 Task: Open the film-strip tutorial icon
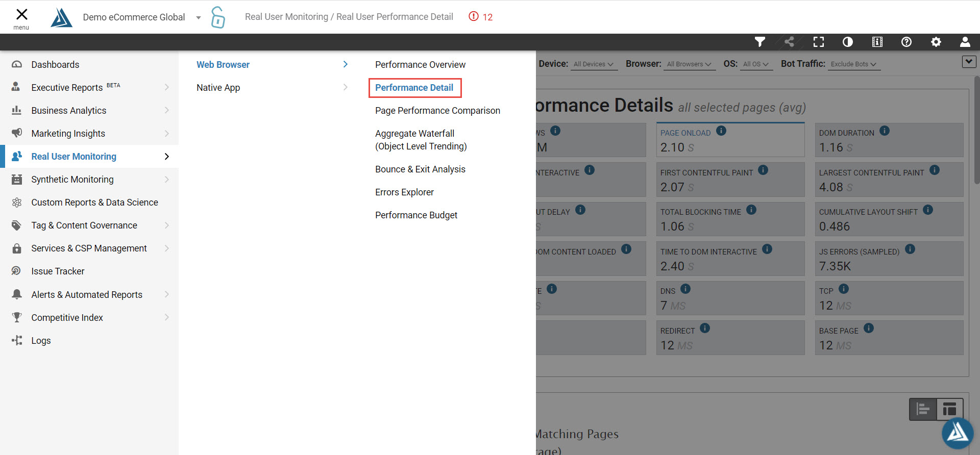click(877, 42)
